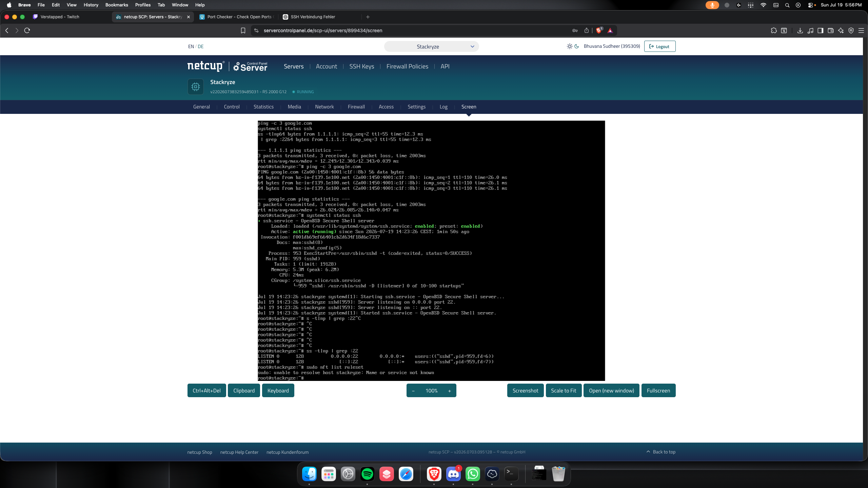Open Safari from the Dock

406,474
